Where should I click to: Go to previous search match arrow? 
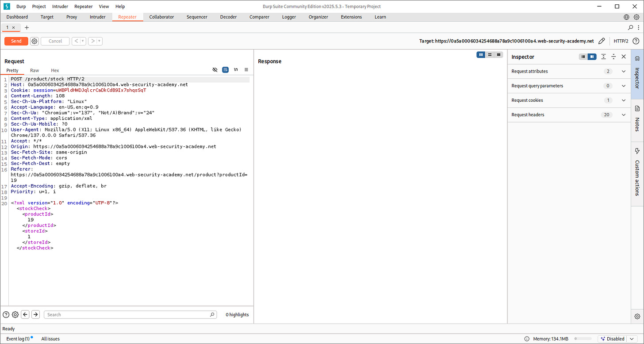[25, 314]
